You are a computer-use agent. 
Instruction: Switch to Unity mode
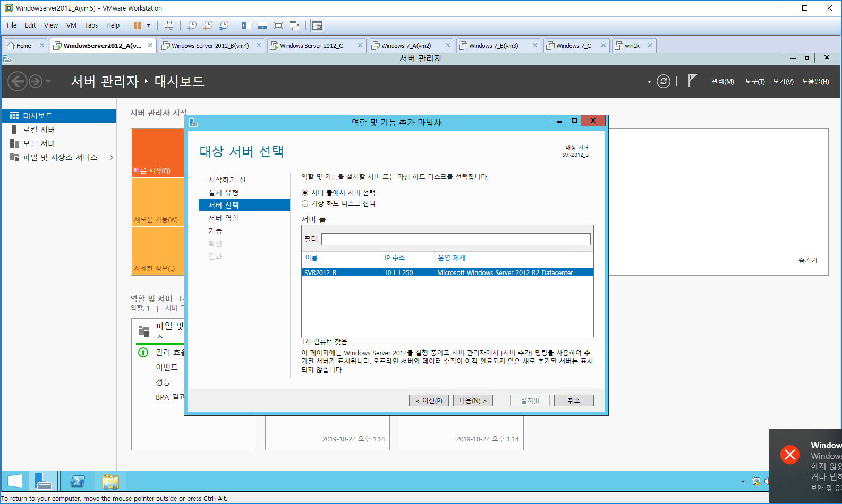point(294,25)
